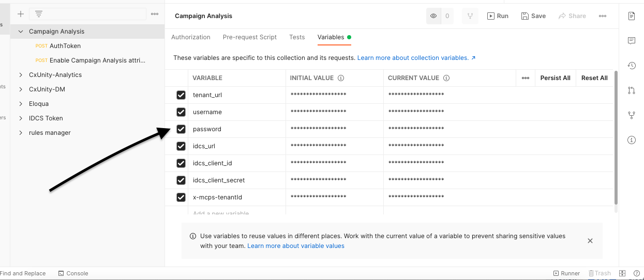Click the Add a new variable field
Viewport: 644px width, 280px height.
click(x=221, y=212)
